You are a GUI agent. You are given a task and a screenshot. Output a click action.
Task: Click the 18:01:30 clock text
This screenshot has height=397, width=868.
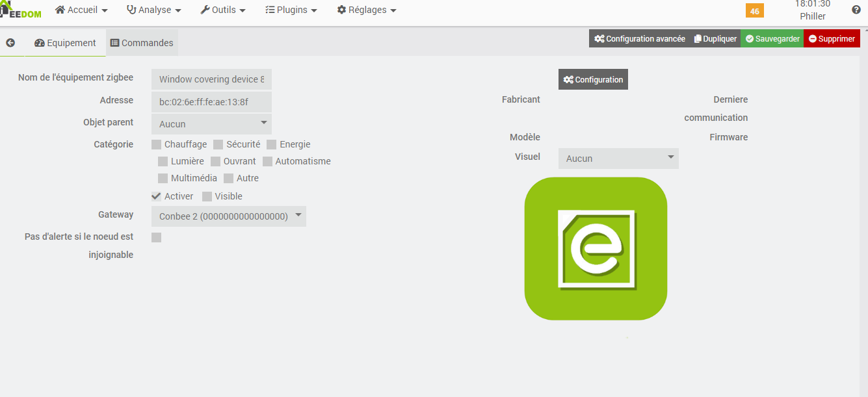coord(813,4)
